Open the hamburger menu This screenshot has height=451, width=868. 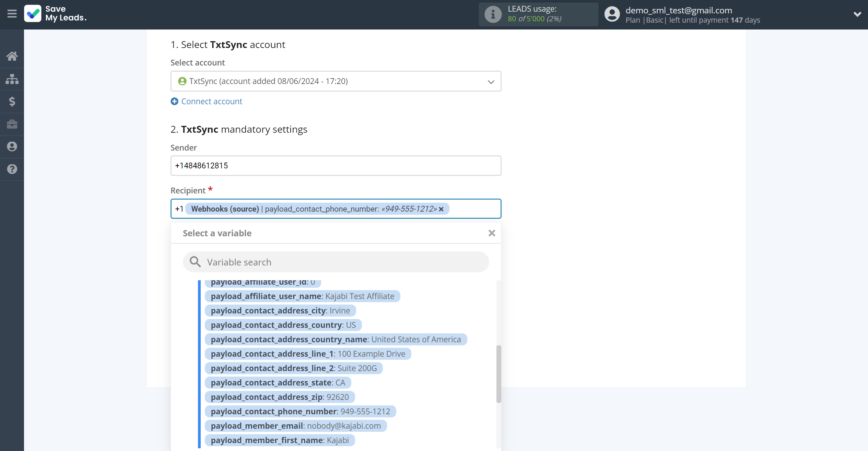pos(12,14)
